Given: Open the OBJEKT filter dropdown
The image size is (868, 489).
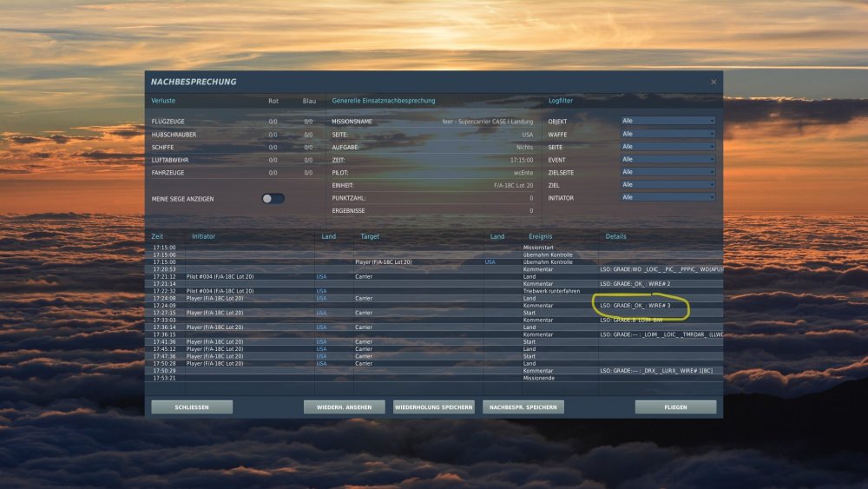Looking at the screenshot, I should tap(667, 122).
